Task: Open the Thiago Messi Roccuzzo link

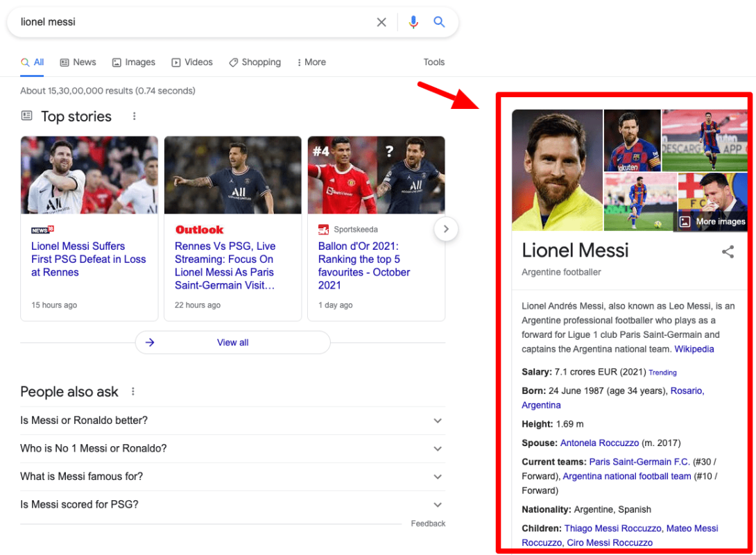Action: click(x=612, y=529)
